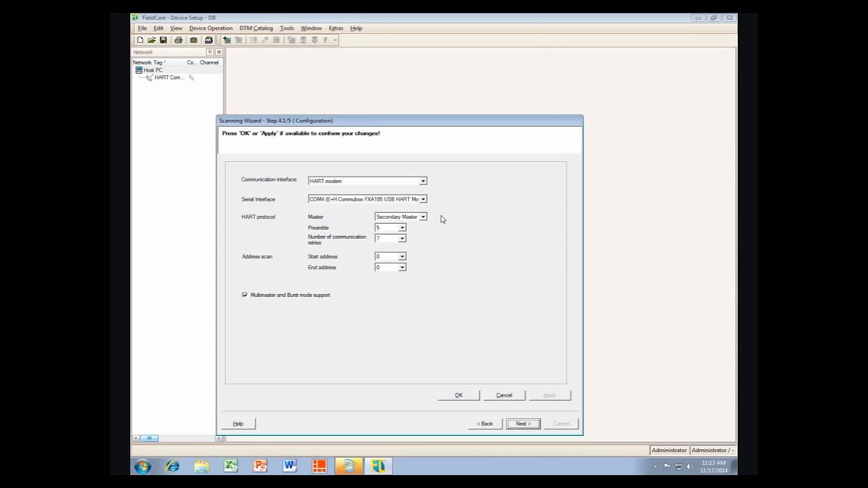Open the Device Operation menu
Image resolution: width=868 pixels, height=488 pixels.
click(210, 28)
